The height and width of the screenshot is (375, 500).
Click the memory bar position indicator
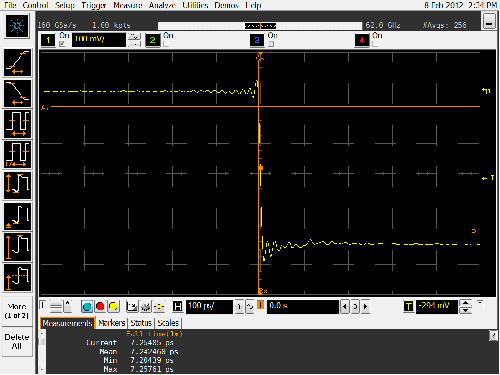260,26
